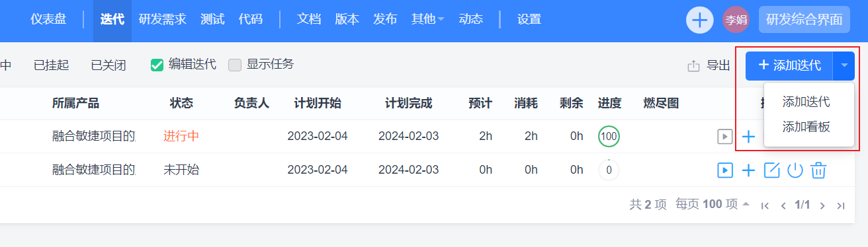Viewport: 868px width, 247px height.
Task: Open the 每页 100 项 page size selector
Action: coord(713,204)
